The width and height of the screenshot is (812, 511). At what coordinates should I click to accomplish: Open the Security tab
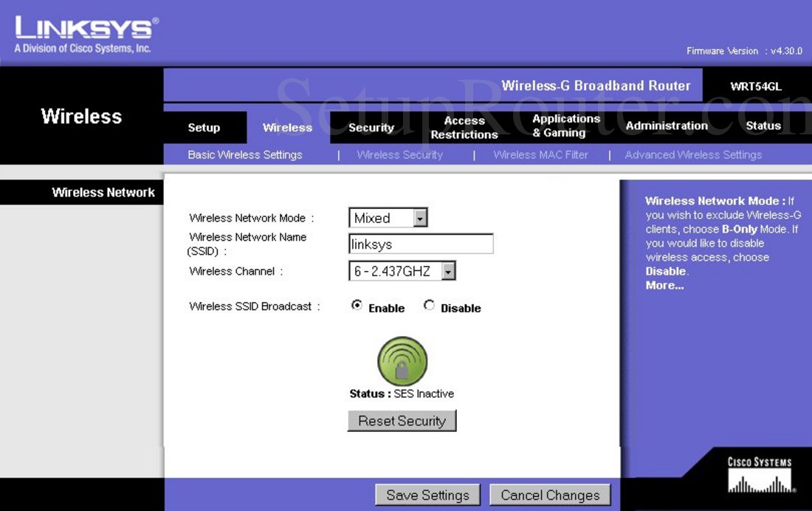[371, 128]
